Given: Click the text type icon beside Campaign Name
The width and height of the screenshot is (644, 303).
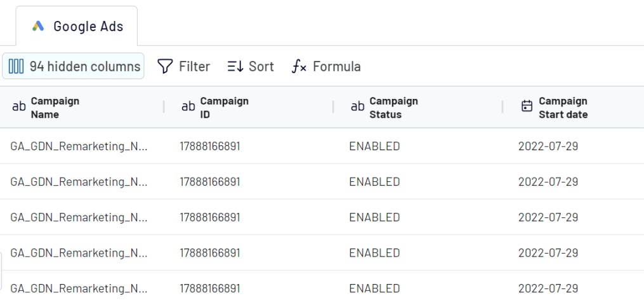Looking at the screenshot, I should pos(19,107).
